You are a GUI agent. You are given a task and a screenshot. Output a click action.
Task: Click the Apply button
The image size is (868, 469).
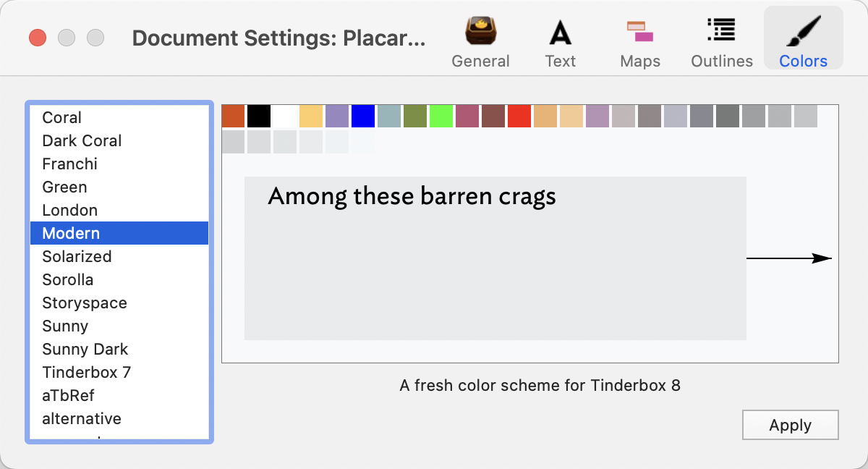point(790,425)
